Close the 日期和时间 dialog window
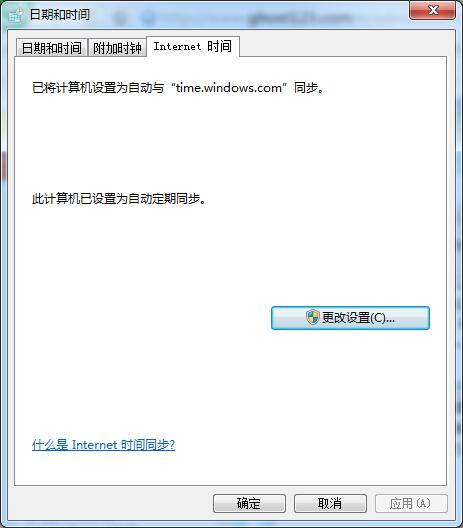This screenshot has height=528, width=463. (x=432, y=10)
